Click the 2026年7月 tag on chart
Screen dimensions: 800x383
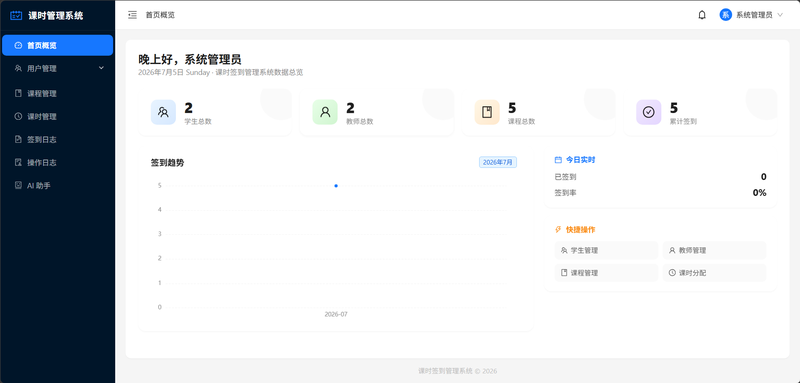point(497,162)
